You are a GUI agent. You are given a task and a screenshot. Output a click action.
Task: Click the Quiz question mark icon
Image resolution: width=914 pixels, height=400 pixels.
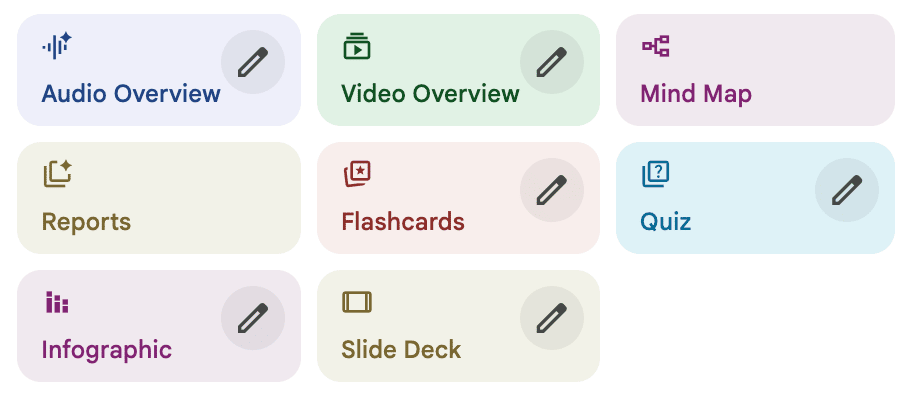coord(655,174)
